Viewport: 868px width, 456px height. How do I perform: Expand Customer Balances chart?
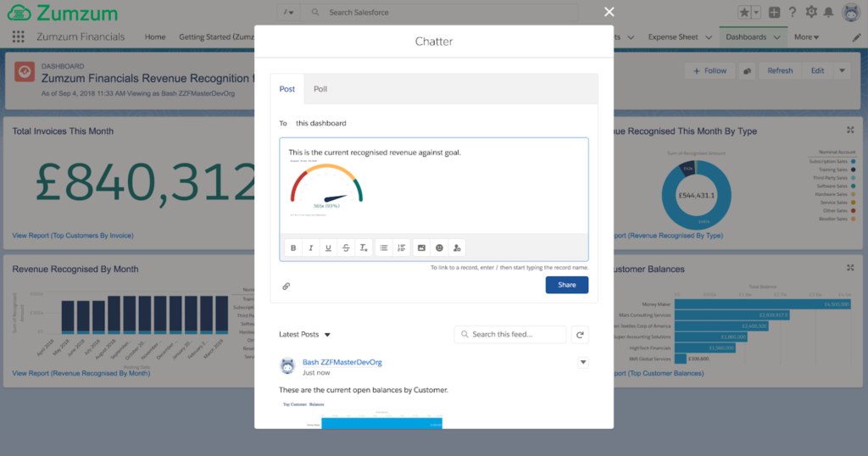[x=850, y=268]
